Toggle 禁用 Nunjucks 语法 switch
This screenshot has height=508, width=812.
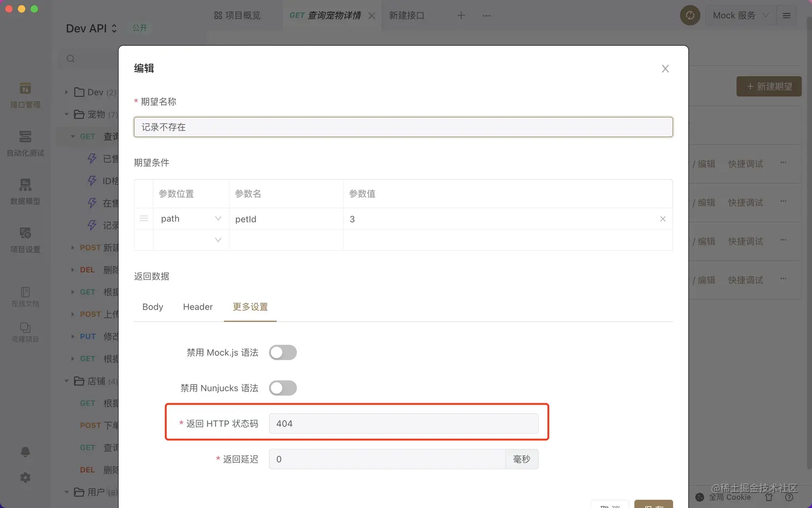[283, 388]
